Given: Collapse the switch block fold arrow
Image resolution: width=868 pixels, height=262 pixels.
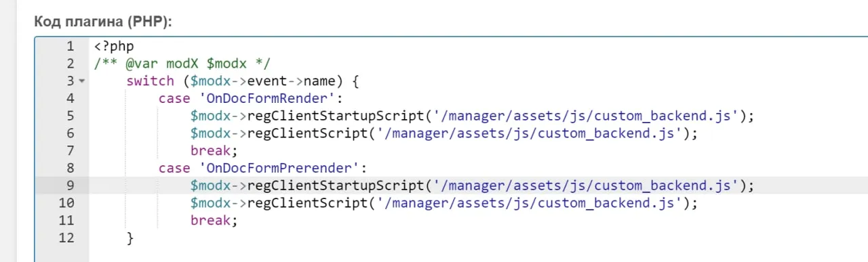Looking at the screenshot, I should (x=82, y=81).
